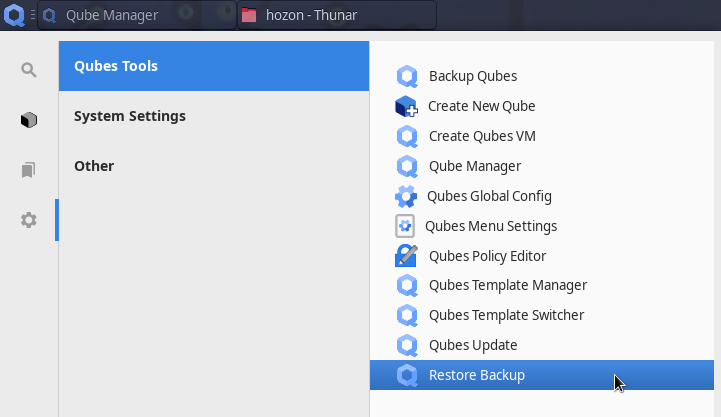The height and width of the screenshot is (417, 721).
Task: Open Qubes Menu Settings
Action: click(542, 226)
